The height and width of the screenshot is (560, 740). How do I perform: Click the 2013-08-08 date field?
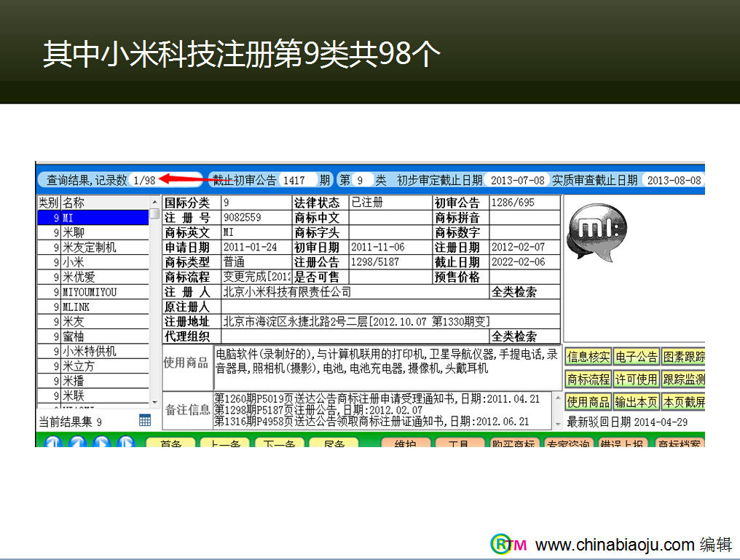(674, 180)
